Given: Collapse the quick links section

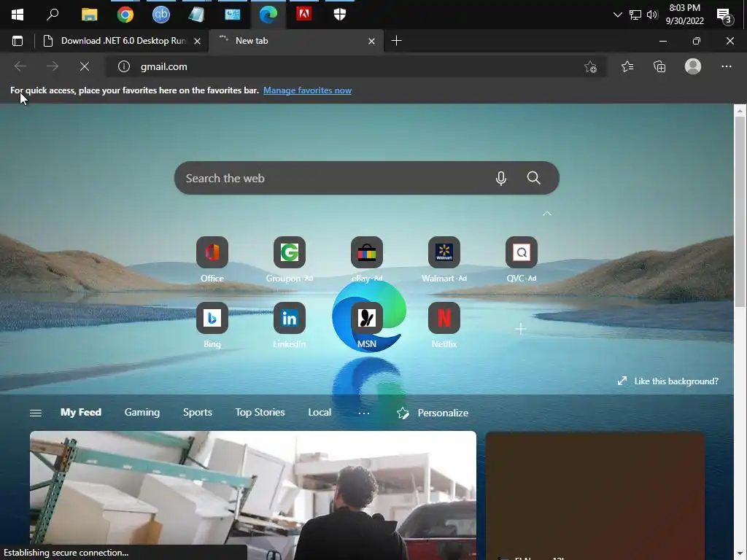Looking at the screenshot, I should [547, 214].
